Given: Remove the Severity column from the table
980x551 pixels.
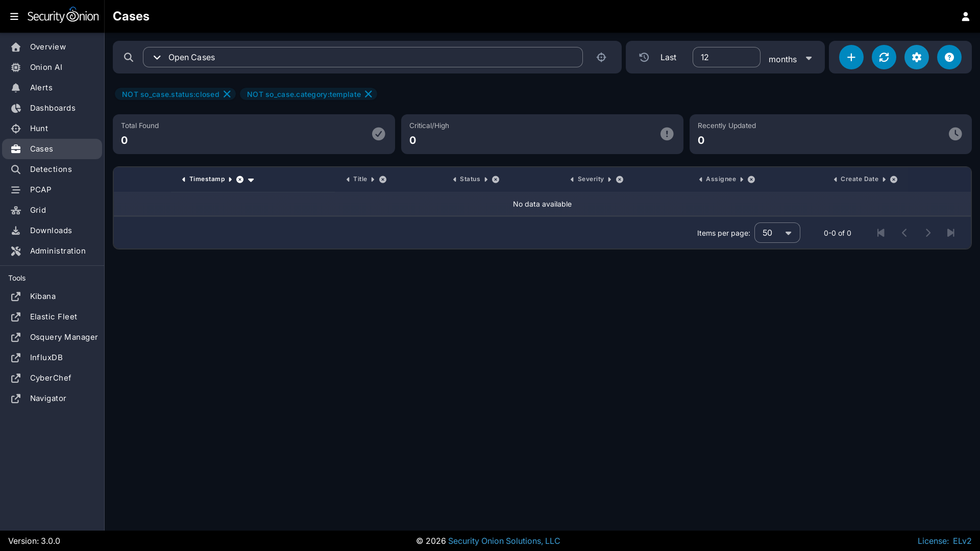Looking at the screenshot, I should pyautogui.click(x=620, y=180).
